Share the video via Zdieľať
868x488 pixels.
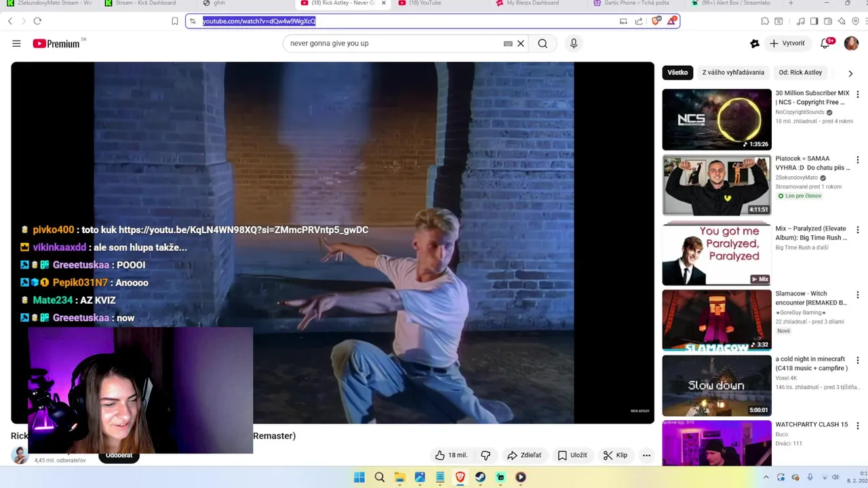click(x=524, y=455)
